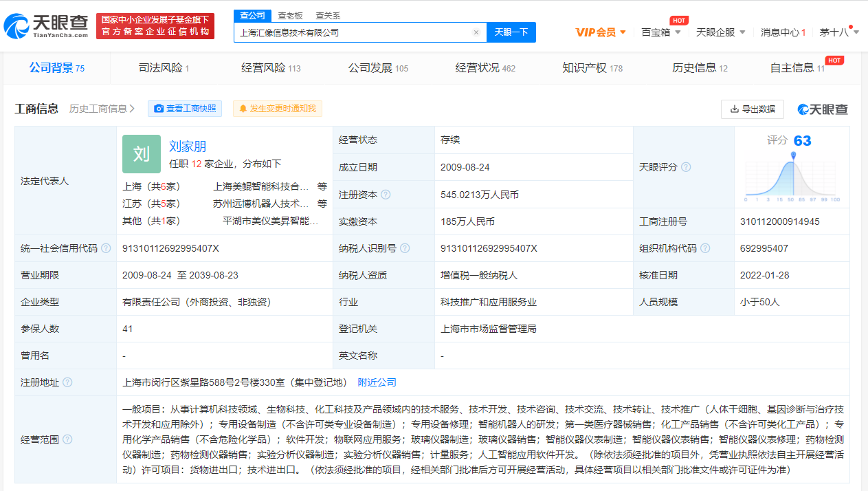Click inside the company search input field

[344, 32]
